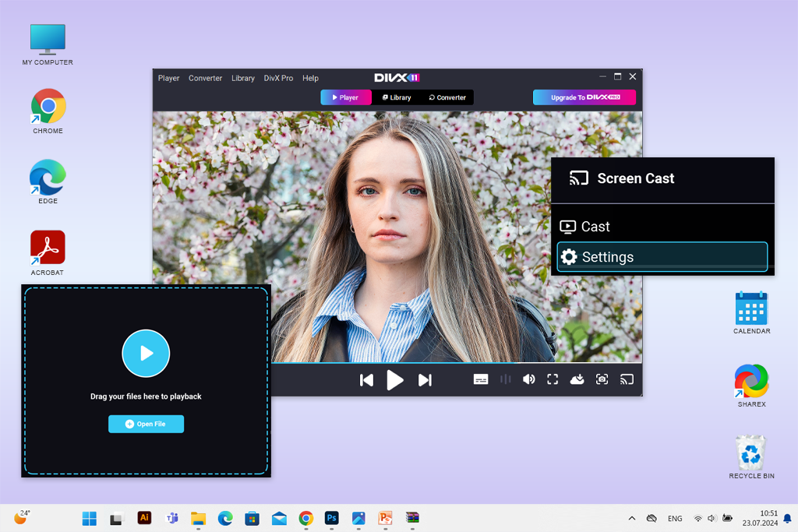
Task: Click the Wi-Fi icon in the system tray
Action: [x=697, y=518]
